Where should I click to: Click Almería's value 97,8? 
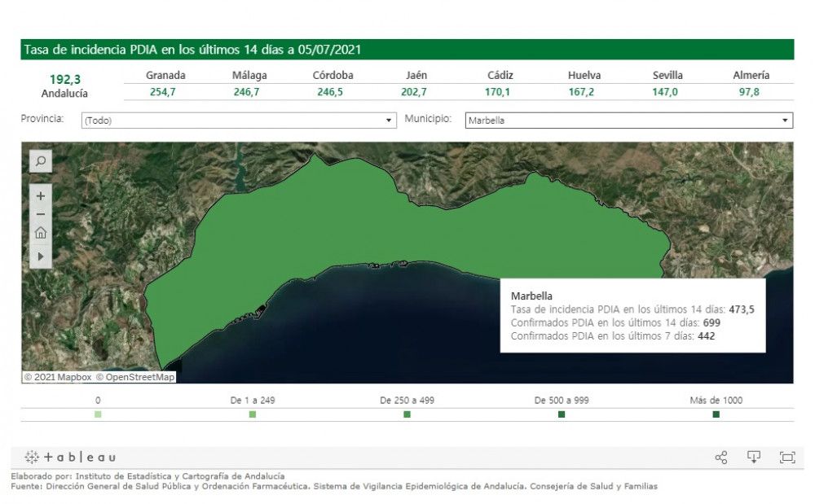point(749,92)
